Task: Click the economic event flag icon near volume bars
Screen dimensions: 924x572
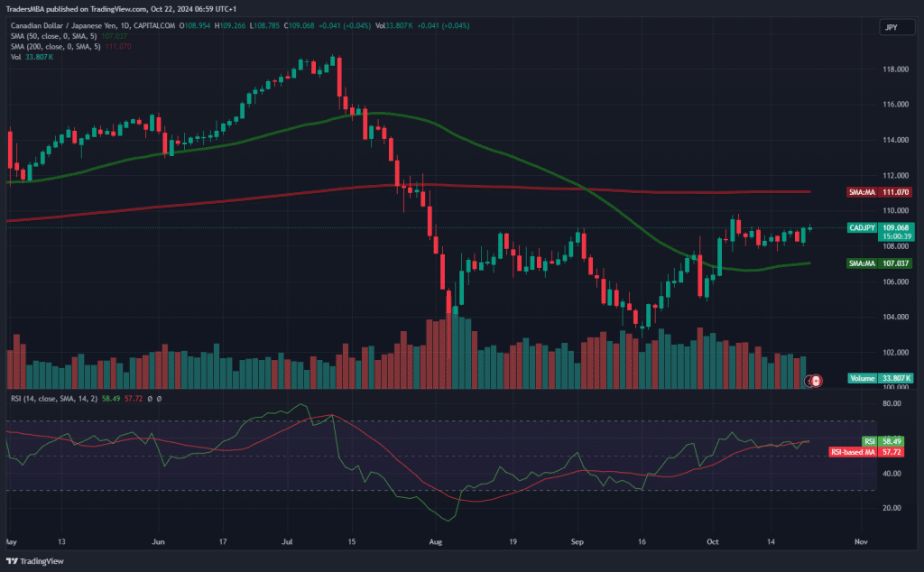Action: [816, 381]
